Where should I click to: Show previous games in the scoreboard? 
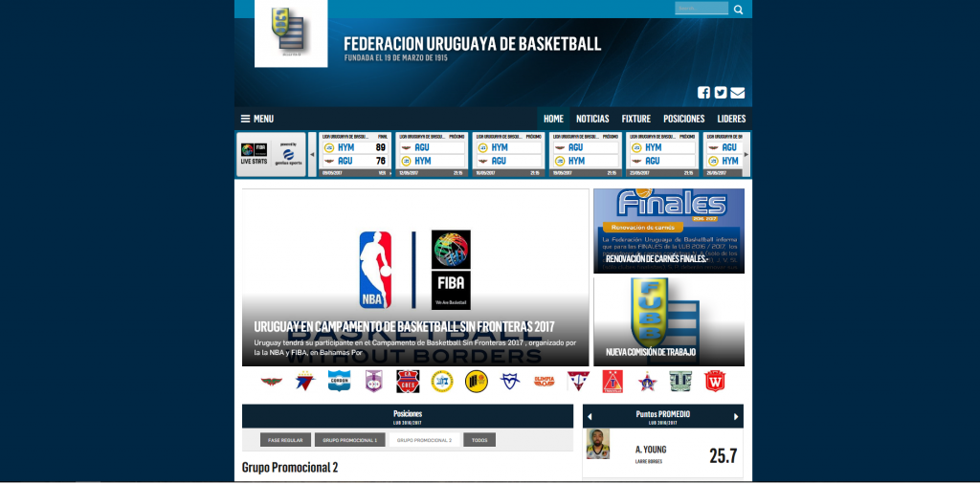(x=313, y=154)
